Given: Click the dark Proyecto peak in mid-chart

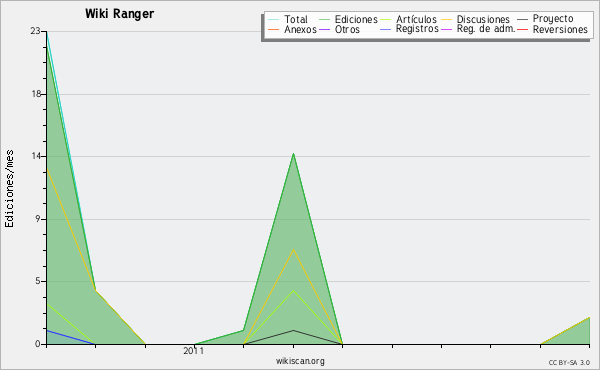Looking at the screenshot, I should [293, 330].
